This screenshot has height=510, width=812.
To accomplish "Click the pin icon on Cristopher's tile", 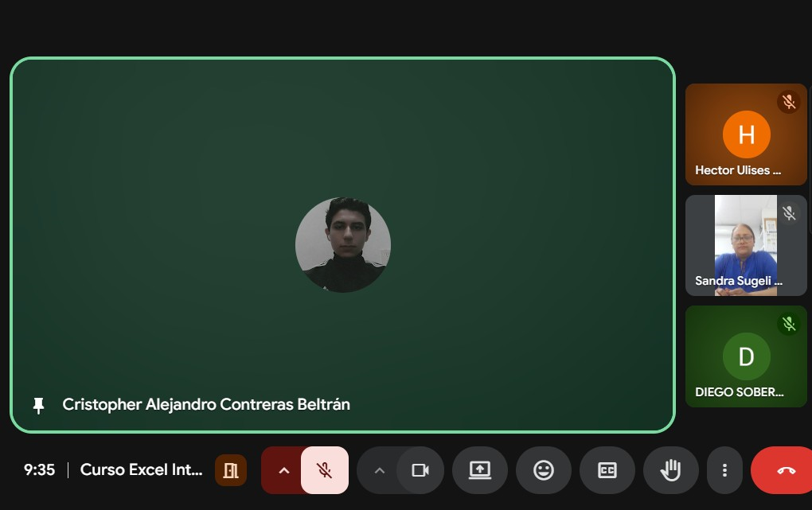I will (38, 405).
